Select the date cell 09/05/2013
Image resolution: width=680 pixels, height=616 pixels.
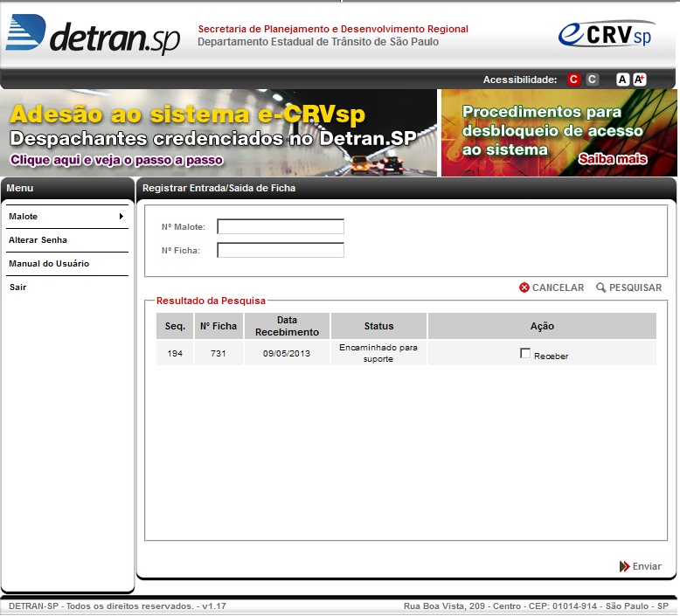click(x=287, y=353)
